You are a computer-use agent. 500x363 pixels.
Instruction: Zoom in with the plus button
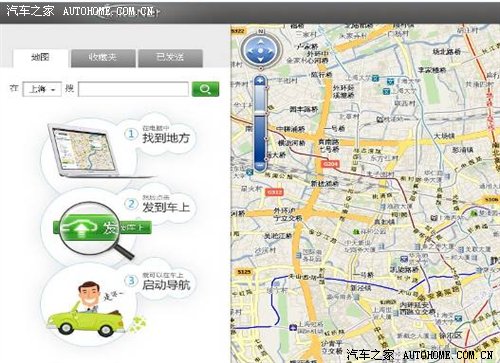pos(260,80)
